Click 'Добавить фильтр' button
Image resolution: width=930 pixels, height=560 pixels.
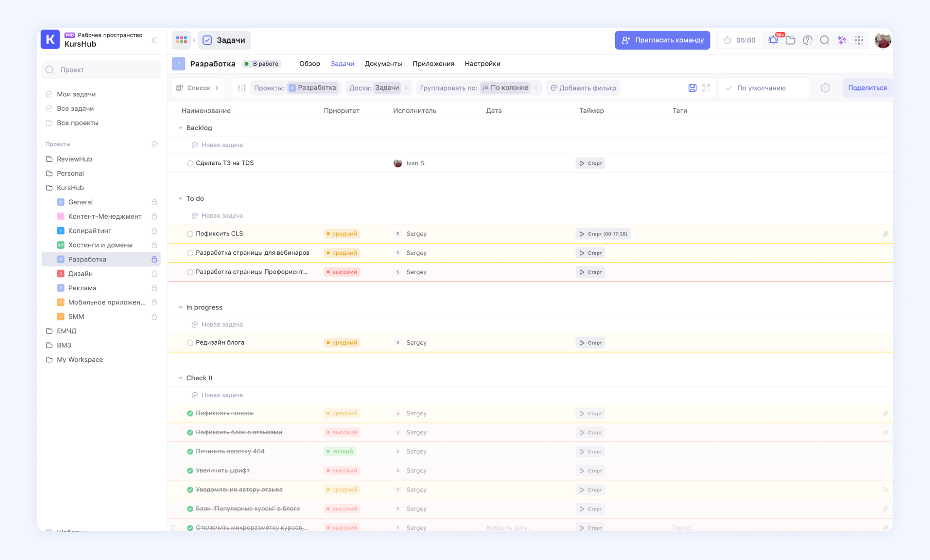[583, 88]
